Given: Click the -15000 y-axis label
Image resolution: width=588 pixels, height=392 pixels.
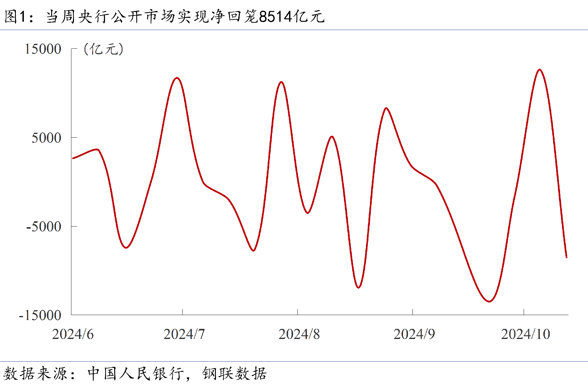Looking at the screenshot, I should (40, 315).
